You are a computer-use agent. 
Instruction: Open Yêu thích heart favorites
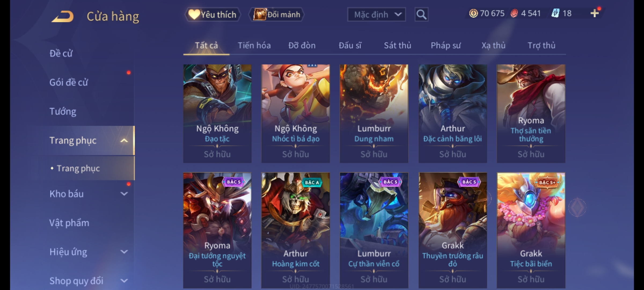[213, 15]
